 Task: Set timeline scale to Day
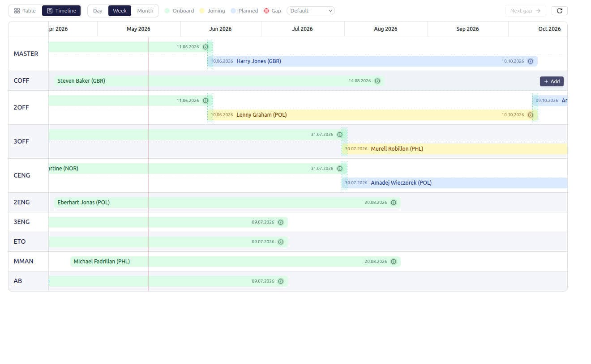98,11
